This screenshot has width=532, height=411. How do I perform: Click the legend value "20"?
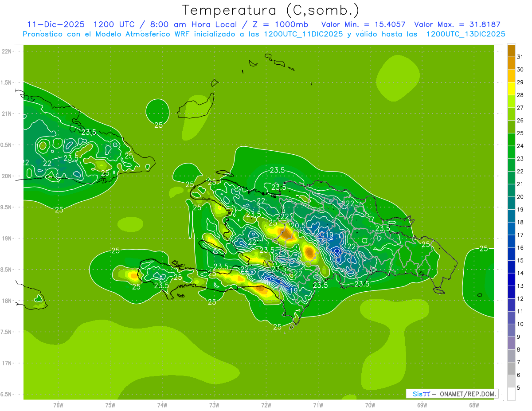tap(520, 197)
